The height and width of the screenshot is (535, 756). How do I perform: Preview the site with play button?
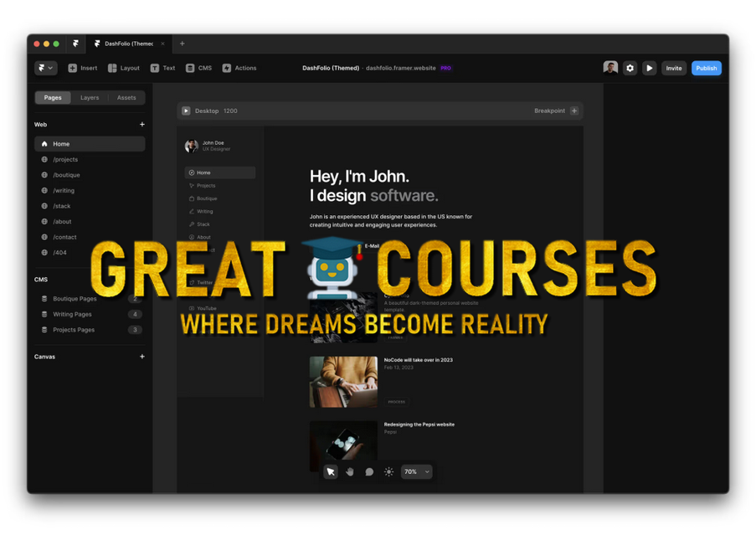pos(650,68)
